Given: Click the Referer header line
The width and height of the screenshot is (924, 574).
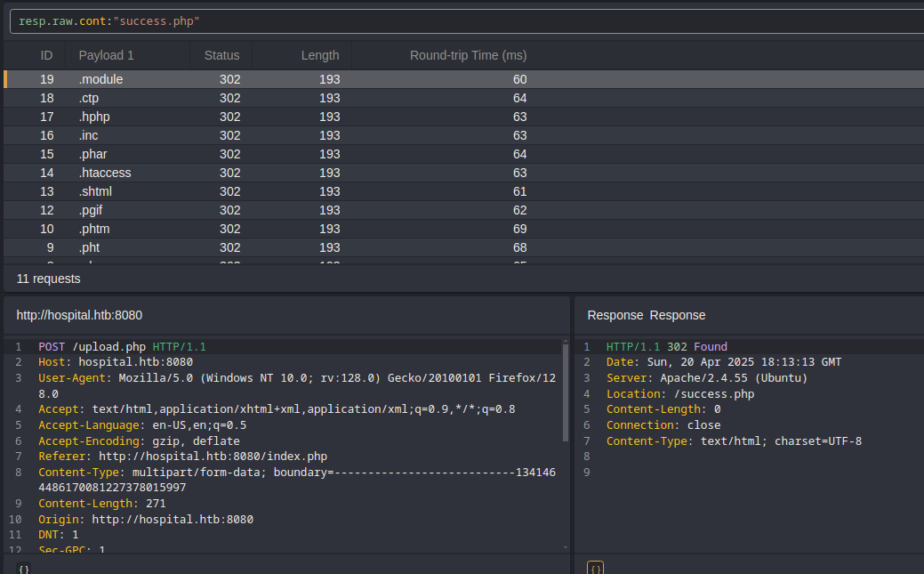Looking at the screenshot, I should coord(182,457).
